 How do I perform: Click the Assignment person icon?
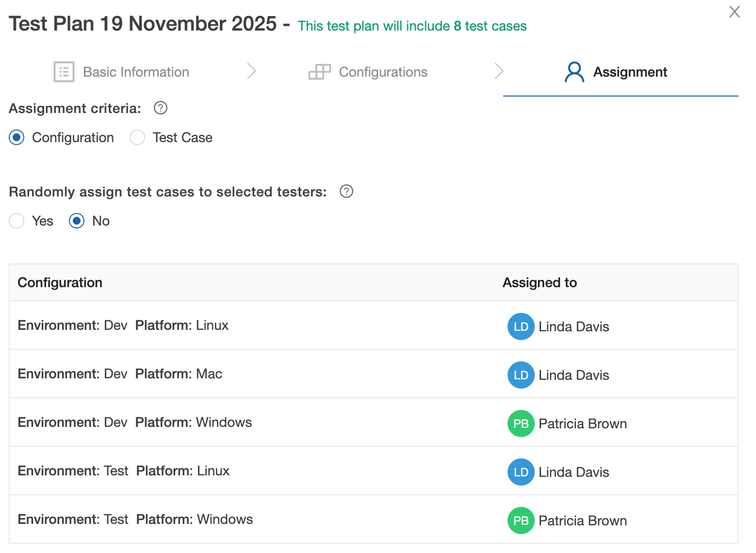(x=575, y=71)
